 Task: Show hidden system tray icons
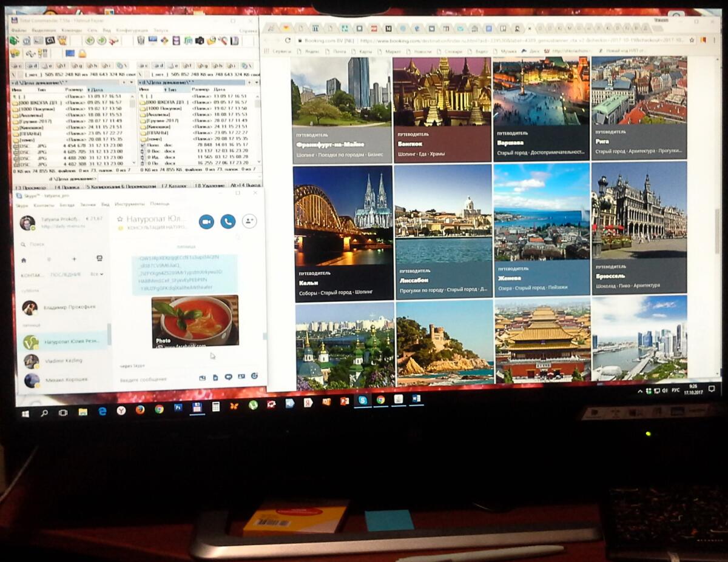639,391
